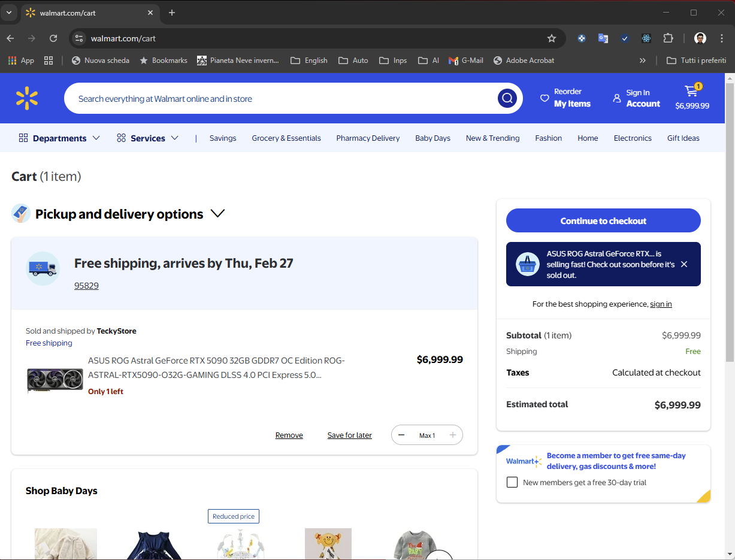Open the Departments dropdown
This screenshot has width=735, height=560.
pyautogui.click(x=59, y=138)
